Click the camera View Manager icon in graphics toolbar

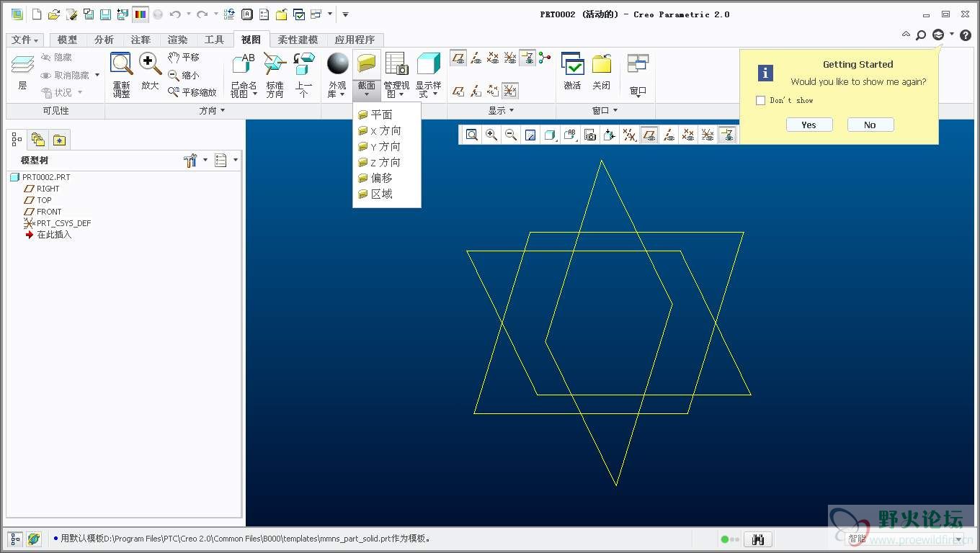click(x=590, y=135)
